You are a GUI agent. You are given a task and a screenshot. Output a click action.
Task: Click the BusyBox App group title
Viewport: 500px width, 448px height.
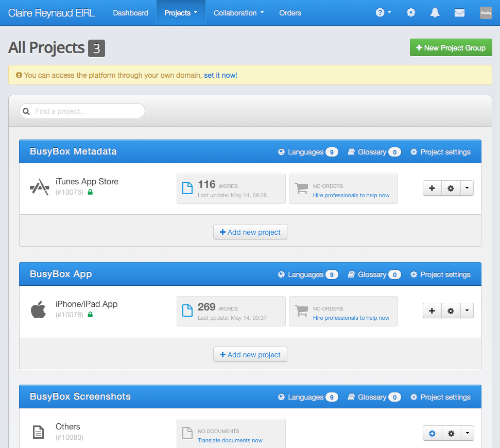pyautogui.click(x=61, y=274)
